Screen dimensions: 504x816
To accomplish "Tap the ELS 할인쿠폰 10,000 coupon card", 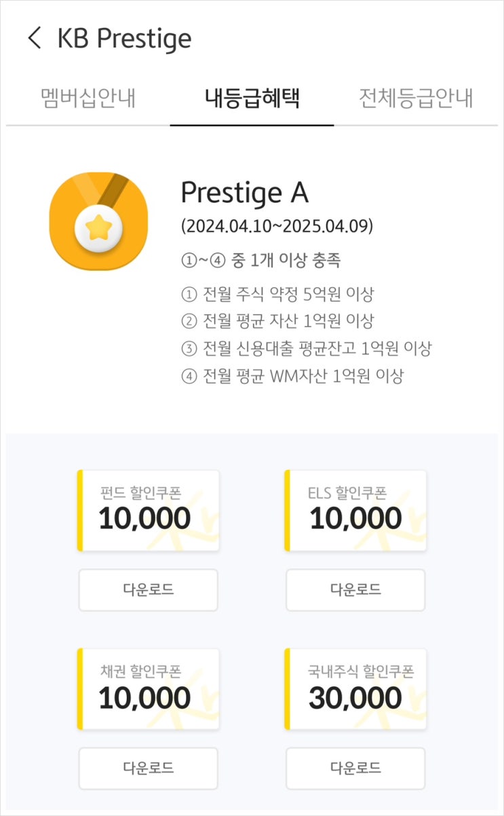I will click(x=355, y=511).
